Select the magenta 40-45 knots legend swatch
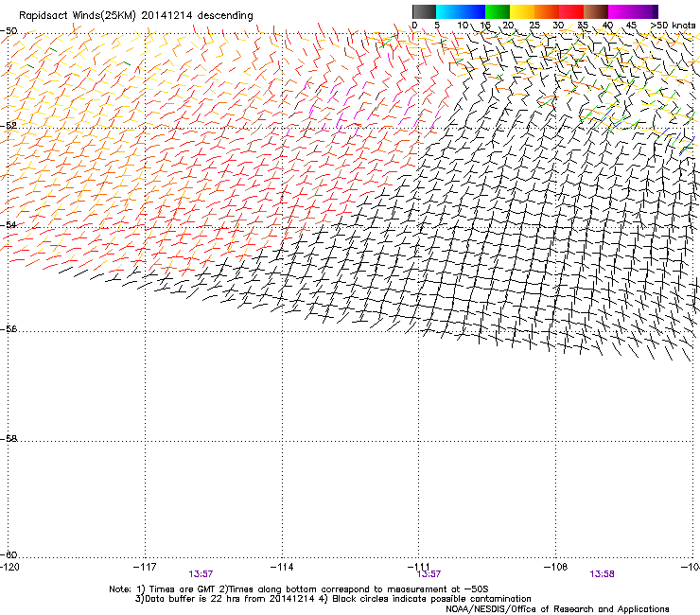Screen dimensions: 700x615 [x=621, y=11]
